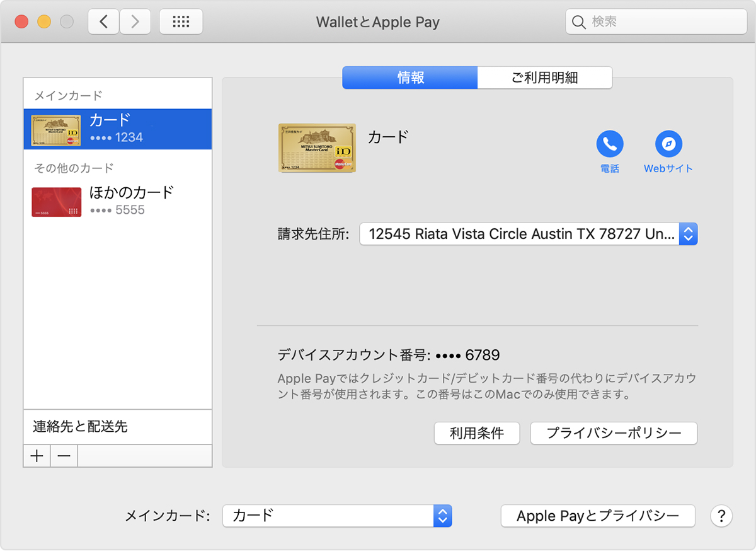Click the gold card thumbnail in sidebar

pos(57,129)
